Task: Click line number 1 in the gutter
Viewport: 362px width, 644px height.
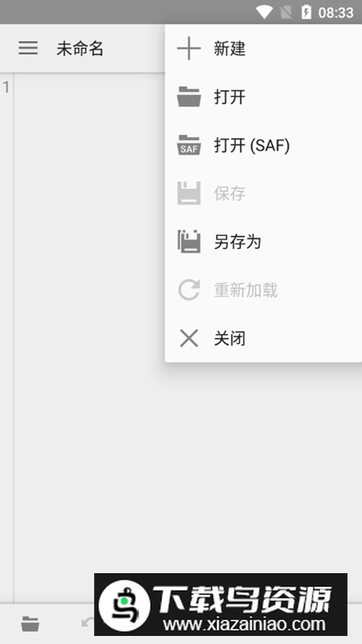Action: pos(6,87)
